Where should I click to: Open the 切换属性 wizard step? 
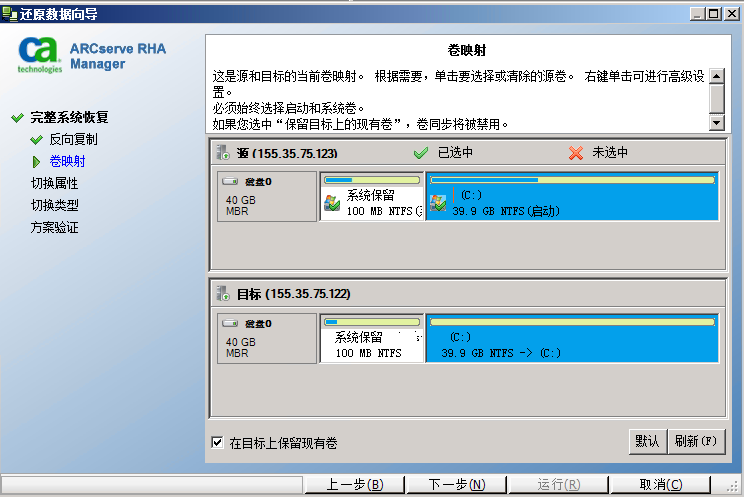coord(55,183)
